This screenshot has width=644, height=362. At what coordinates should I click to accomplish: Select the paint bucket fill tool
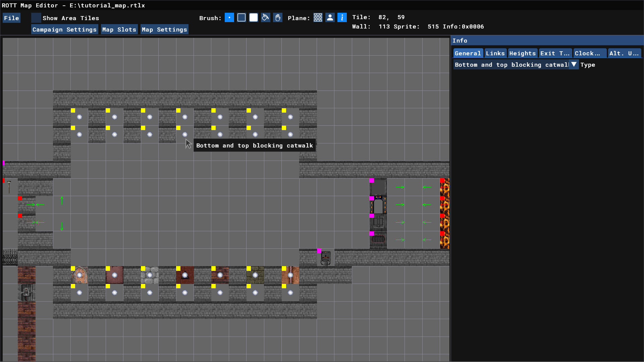click(266, 18)
